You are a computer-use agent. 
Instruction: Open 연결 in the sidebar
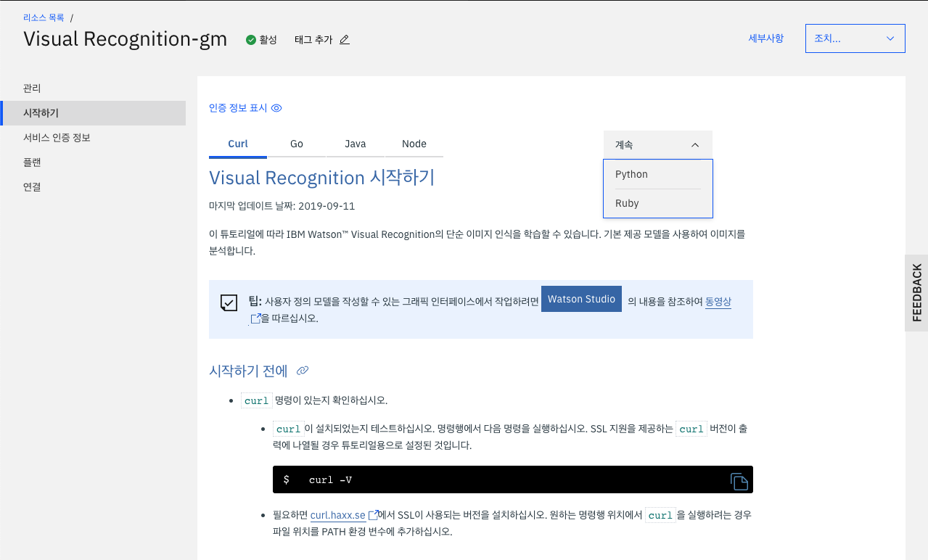click(x=94, y=187)
